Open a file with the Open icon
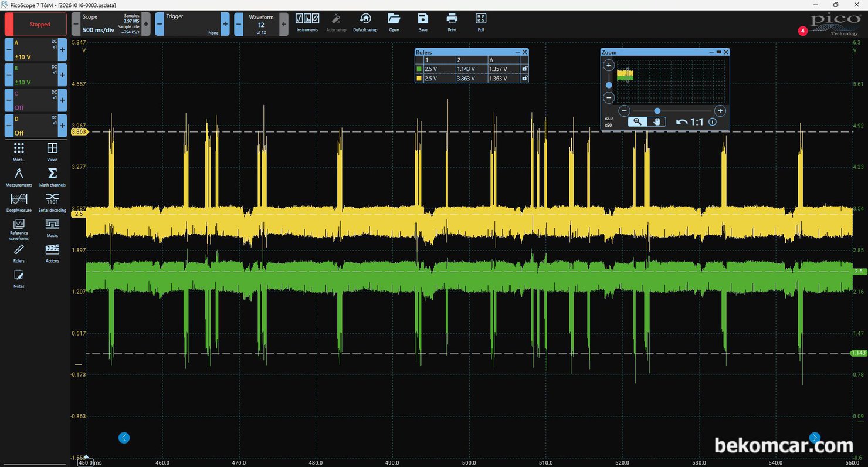This screenshot has width=868, height=467. coord(394,22)
